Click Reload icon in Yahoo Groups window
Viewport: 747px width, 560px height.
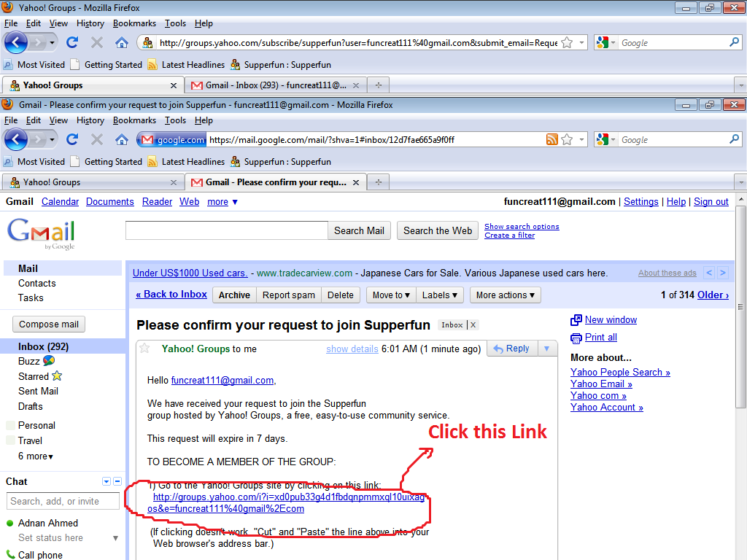coord(72,43)
